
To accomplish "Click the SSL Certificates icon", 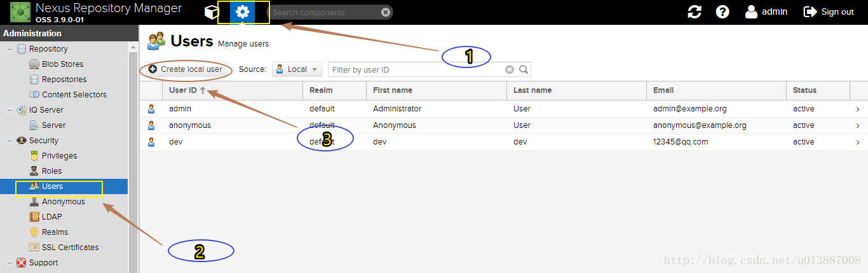I will click(x=34, y=248).
